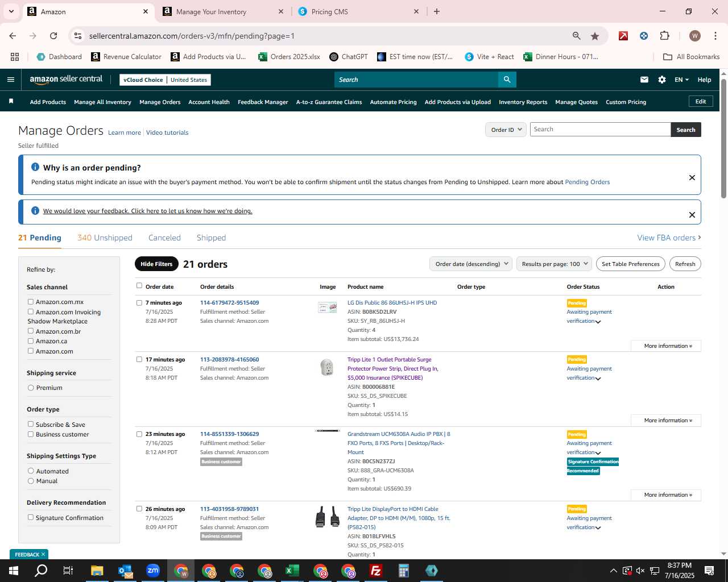Open the mail messages icon
Viewport: 728px width, 582px height.
644,80
